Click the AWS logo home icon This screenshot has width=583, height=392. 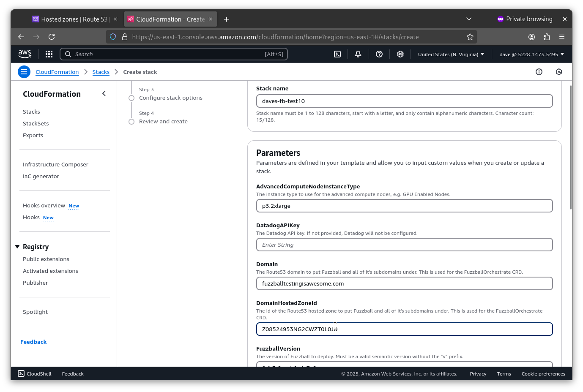pos(25,54)
